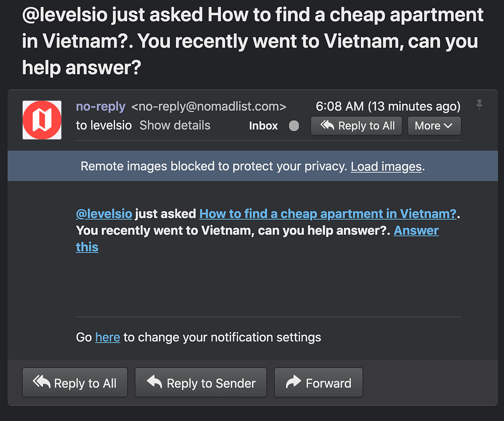Follow the 'here' link for notification settings

click(107, 337)
